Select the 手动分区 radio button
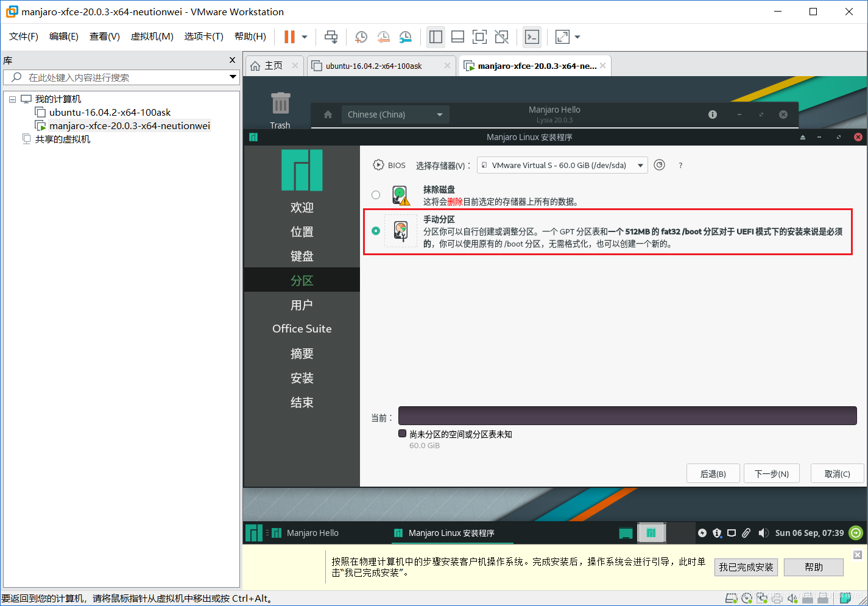 [376, 231]
